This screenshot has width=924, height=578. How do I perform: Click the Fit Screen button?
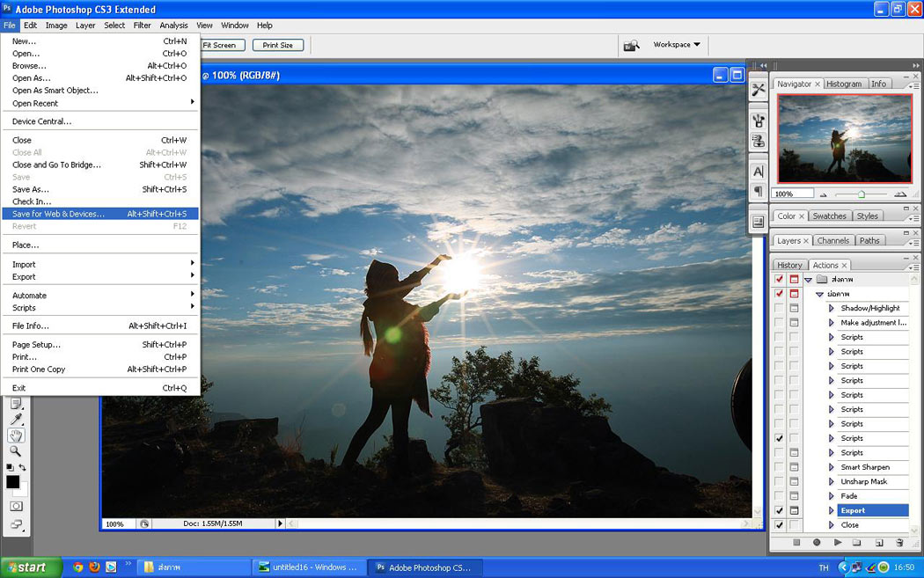(x=219, y=45)
